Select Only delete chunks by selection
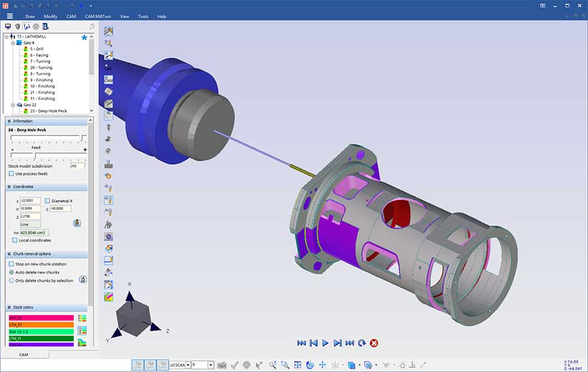 12,280
